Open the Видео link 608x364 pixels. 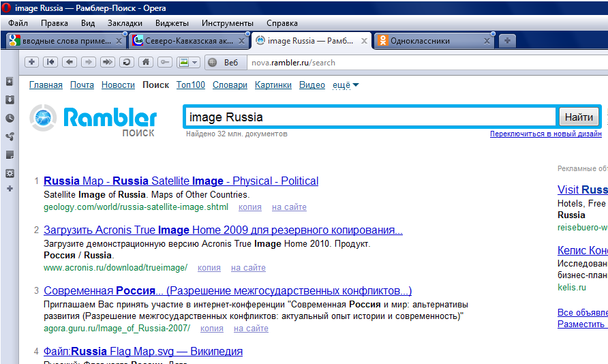click(311, 85)
